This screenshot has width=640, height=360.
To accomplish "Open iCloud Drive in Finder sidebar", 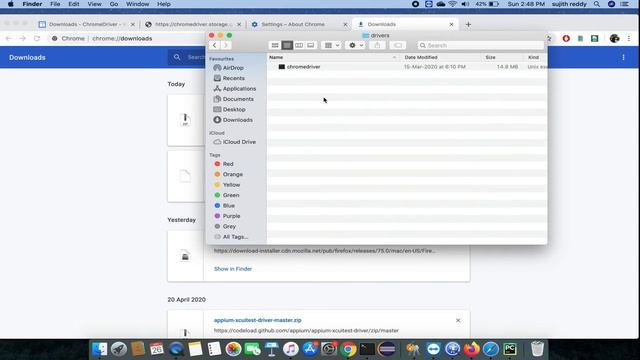I will coord(239,142).
